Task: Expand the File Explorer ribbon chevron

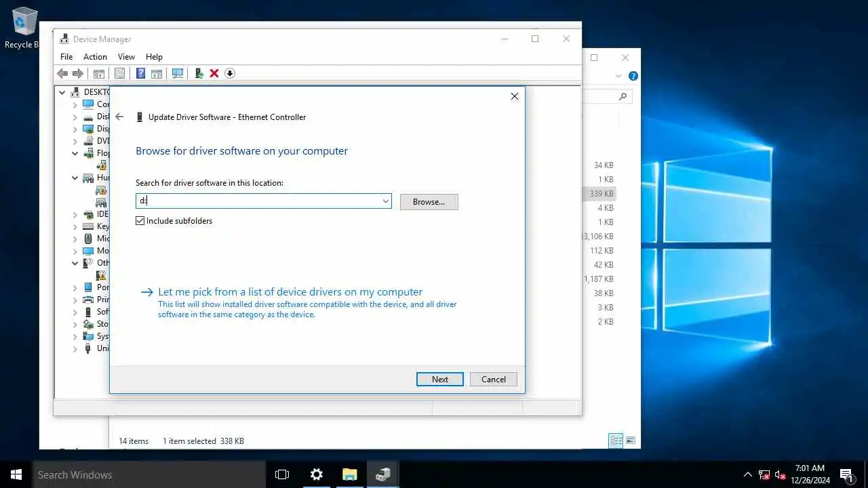Action: [618, 76]
